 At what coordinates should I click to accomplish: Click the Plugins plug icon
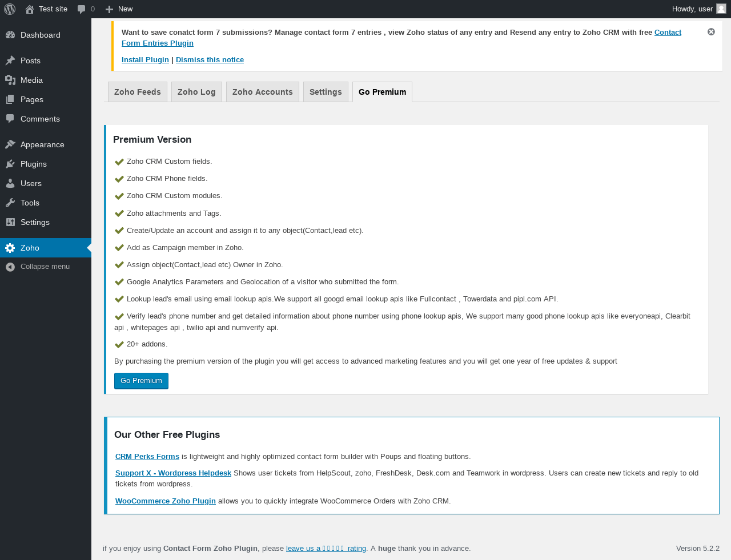(10, 164)
